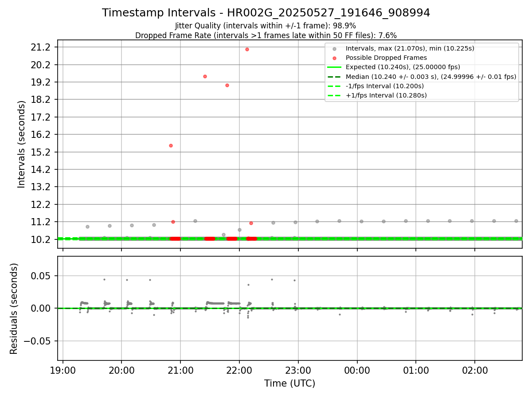Click legend entry "Possible Dropped Frames"
This screenshot has width=532, height=399.
click(x=386, y=58)
